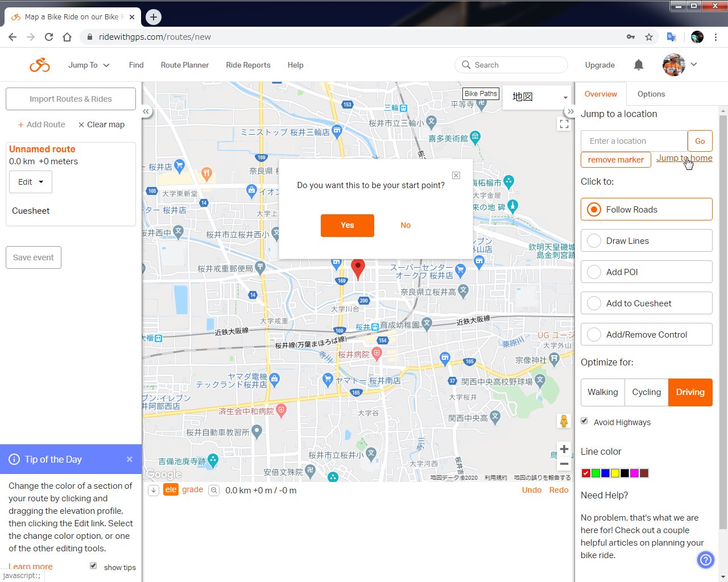
Task: Click Import Routes & Rides button
Action: click(x=71, y=99)
